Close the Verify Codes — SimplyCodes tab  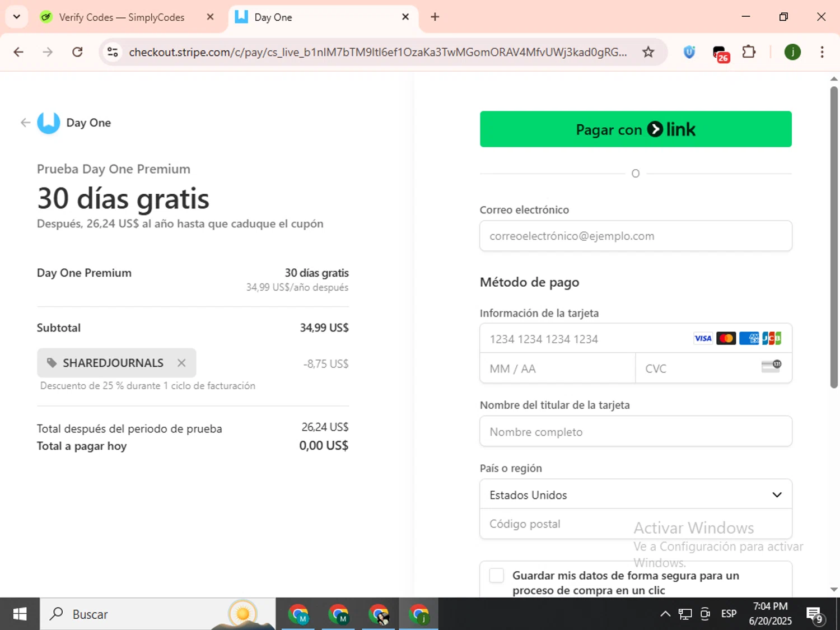click(210, 17)
